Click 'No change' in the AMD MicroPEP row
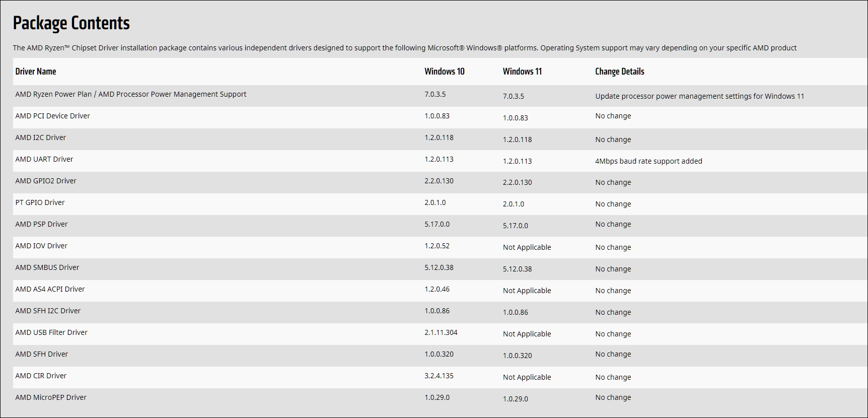Viewport: 868px width, 418px height. click(x=613, y=397)
